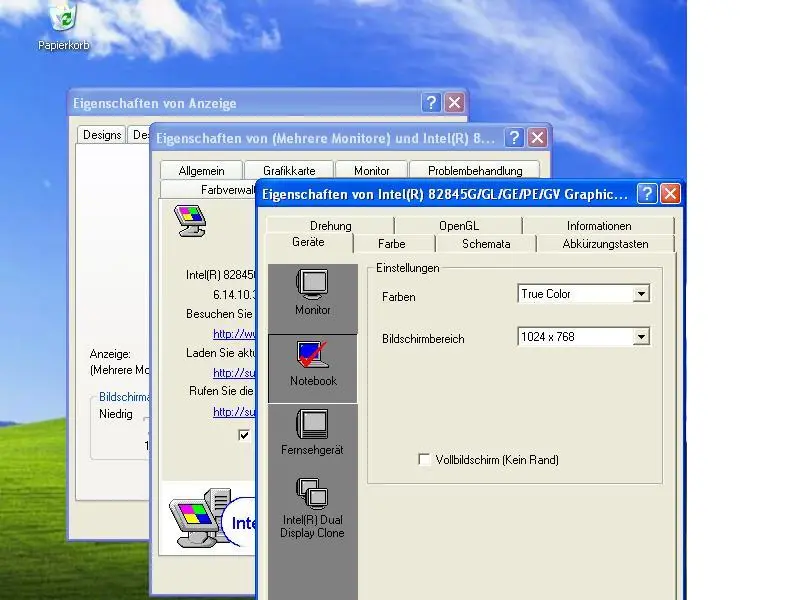Switch to the Farbe tab
This screenshot has width=800, height=600.
pos(392,244)
